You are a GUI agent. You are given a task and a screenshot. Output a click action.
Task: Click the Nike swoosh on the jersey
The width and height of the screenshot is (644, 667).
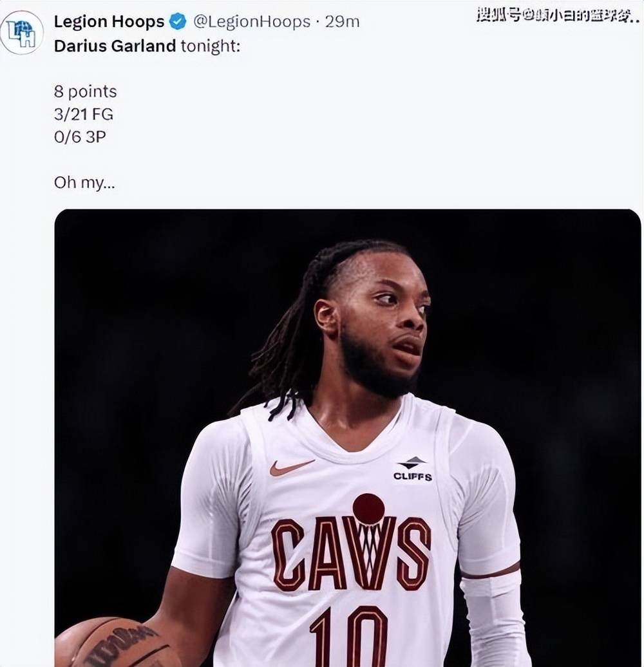point(291,467)
